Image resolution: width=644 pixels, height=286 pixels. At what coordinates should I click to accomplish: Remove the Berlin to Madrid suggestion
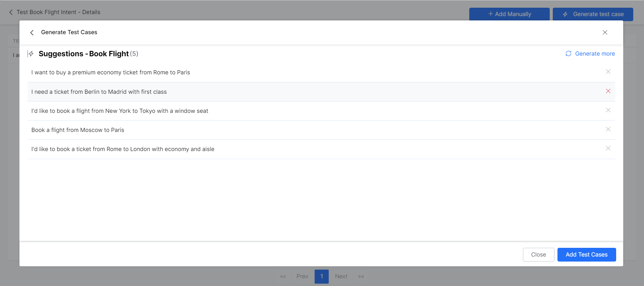pyautogui.click(x=608, y=91)
